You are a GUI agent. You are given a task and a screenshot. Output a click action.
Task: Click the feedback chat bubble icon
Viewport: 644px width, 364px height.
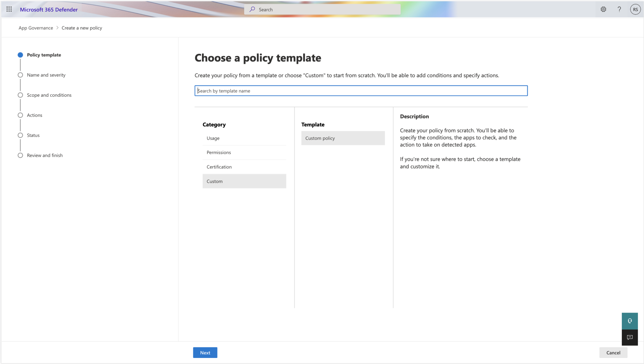point(630,337)
